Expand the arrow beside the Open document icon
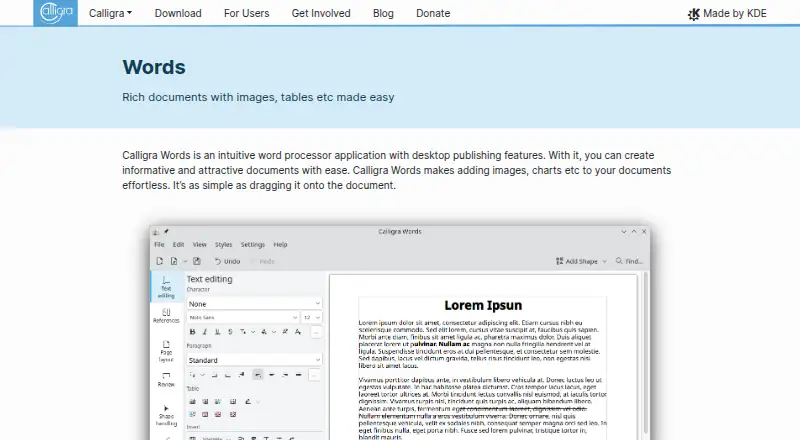The height and width of the screenshot is (440, 800). [x=185, y=261]
